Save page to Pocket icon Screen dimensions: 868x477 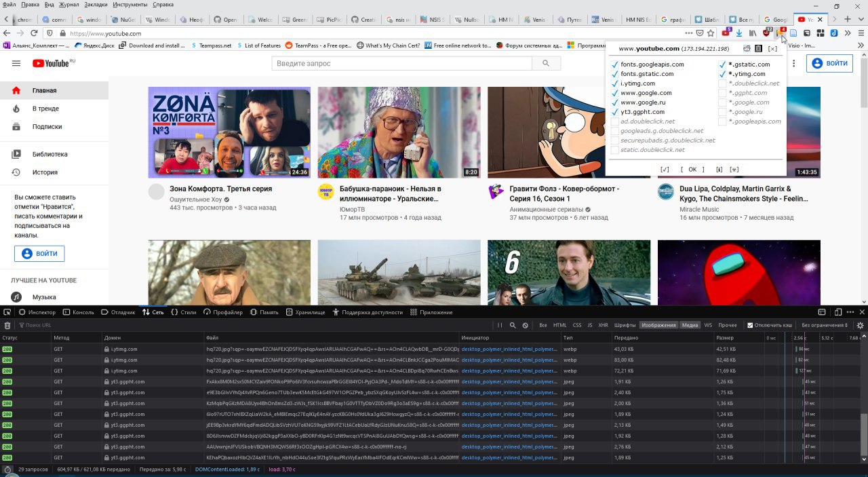[x=700, y=33]
